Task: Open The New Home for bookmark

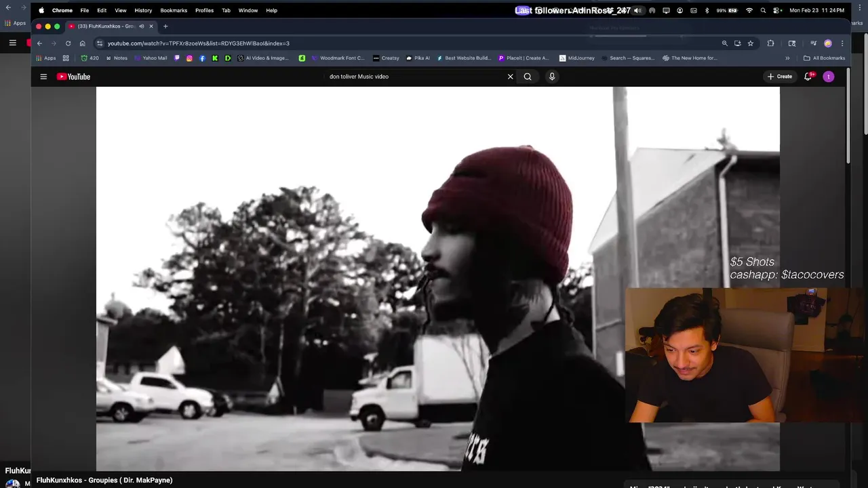Action: pyautogui.click(x=690, y=58)
